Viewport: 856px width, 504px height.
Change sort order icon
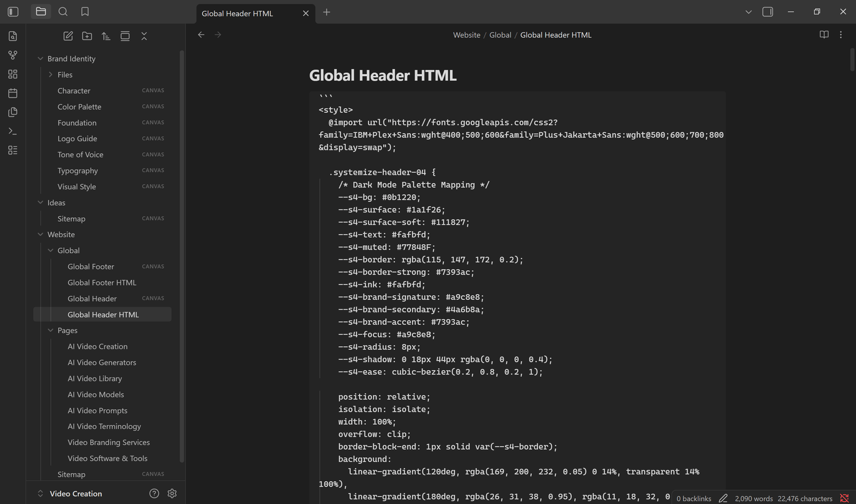(x=106, y=36)
